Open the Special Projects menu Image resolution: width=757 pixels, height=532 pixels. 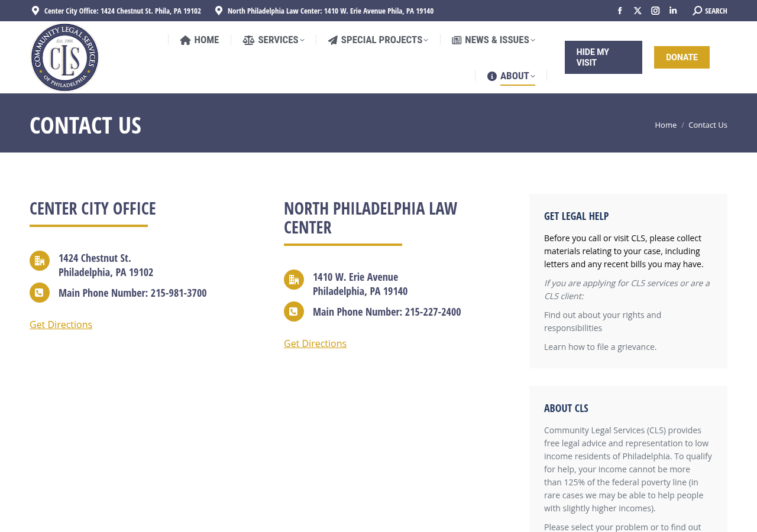tap(378, 40)
